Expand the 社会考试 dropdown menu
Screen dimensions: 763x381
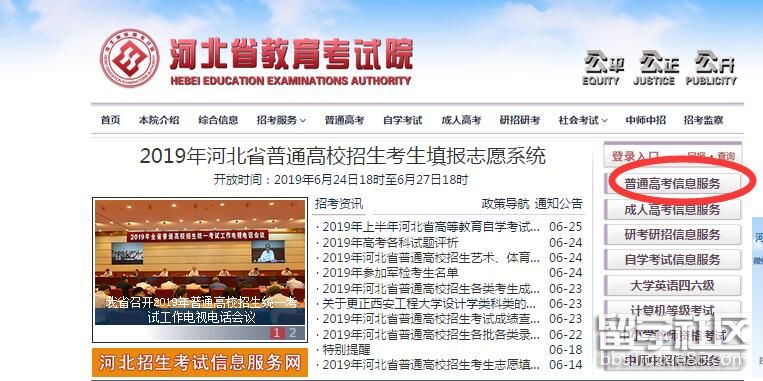[583, 120]
